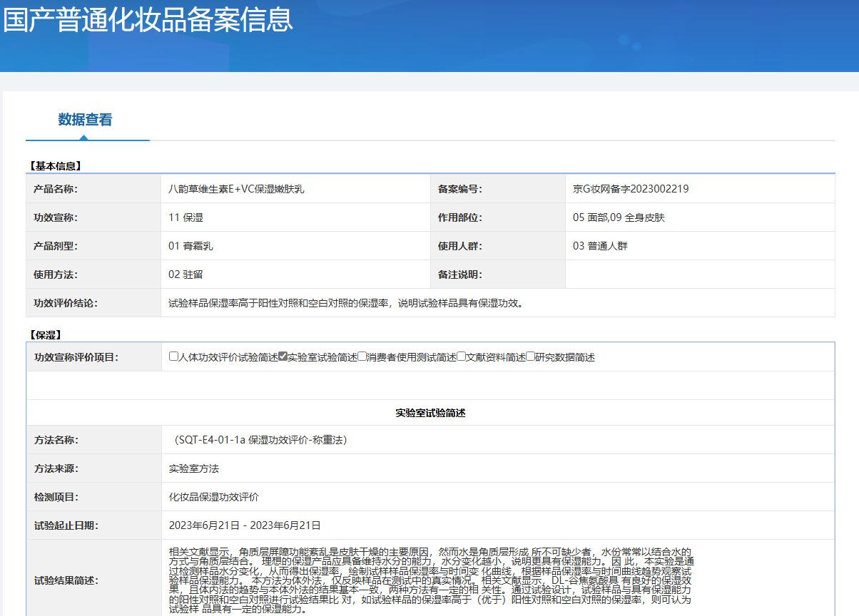The image size is (859, 616).
Task: Click the 11 保湿 efficacy claim value
Action: pos(185,217)
